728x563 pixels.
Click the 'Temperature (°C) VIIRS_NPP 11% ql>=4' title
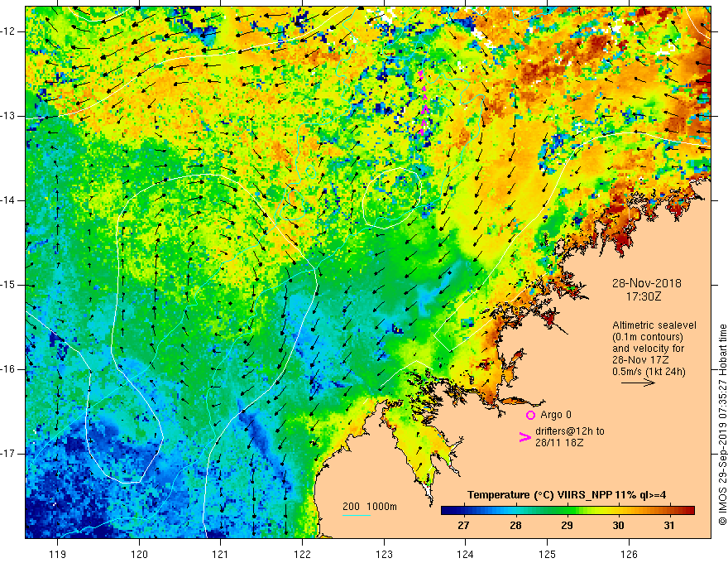point(567,495)
